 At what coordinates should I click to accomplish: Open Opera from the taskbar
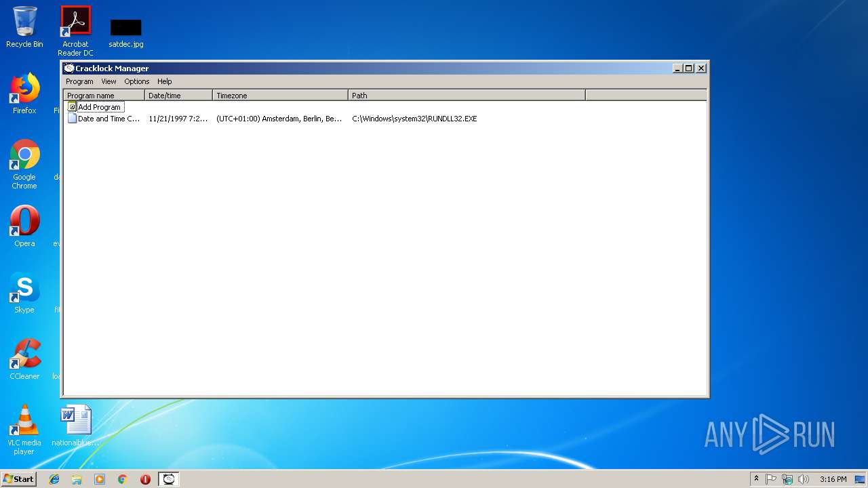pyautogui.click(x=145, y=479)
